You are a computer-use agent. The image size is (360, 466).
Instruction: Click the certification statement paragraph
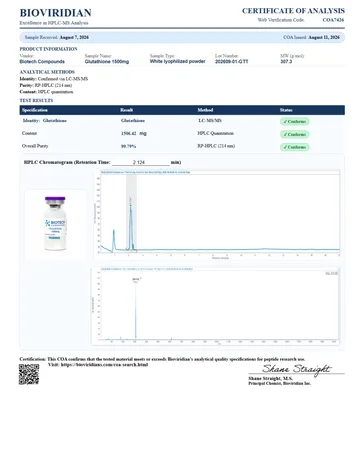pyautogui.click(x=162, y=359)
